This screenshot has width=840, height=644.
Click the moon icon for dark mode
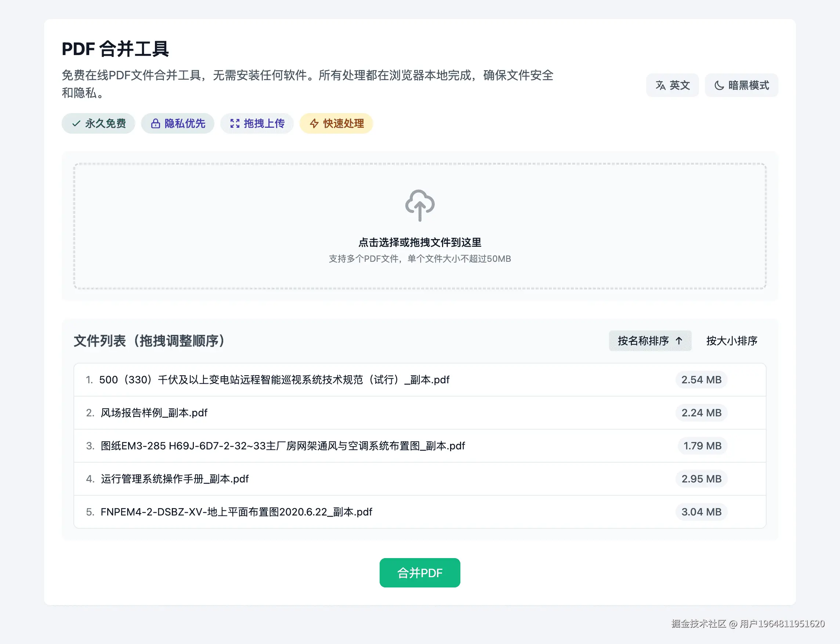(719, 85)
